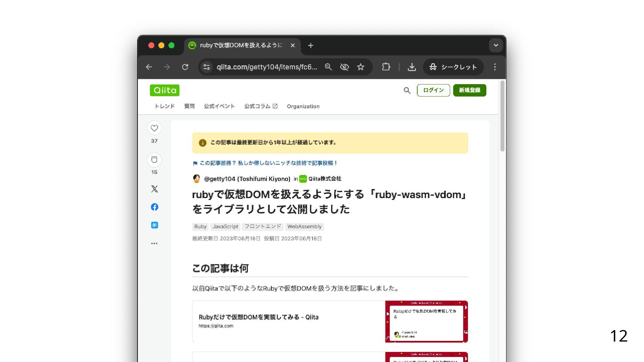
Task: Share via the Hatena Bookmark icon
Action: (x=154, y=225)
